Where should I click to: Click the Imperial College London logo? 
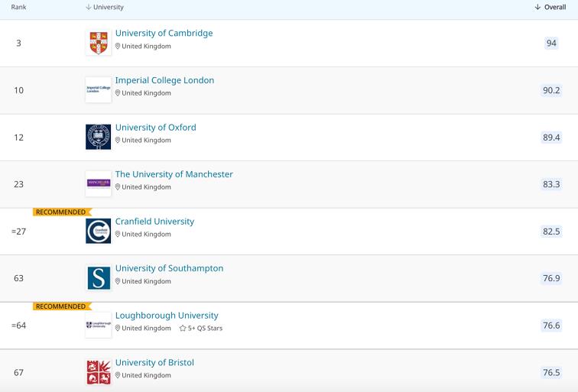(98, 89)
